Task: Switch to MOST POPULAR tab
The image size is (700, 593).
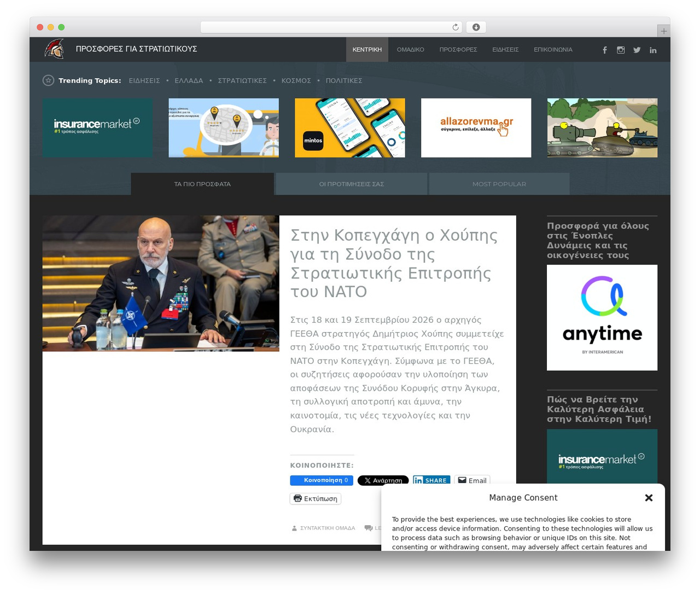Action: tap(499, 184)
